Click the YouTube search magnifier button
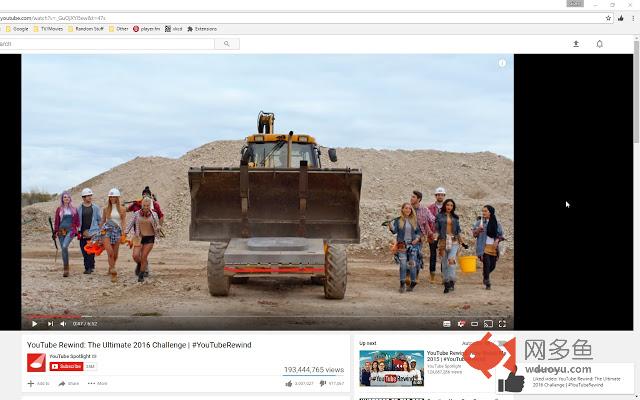Viewport: 640px width, 400px height. pos(227,44)
